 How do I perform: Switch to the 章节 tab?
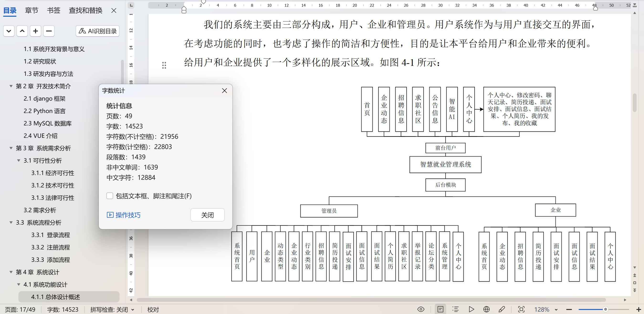coord(31,10)
